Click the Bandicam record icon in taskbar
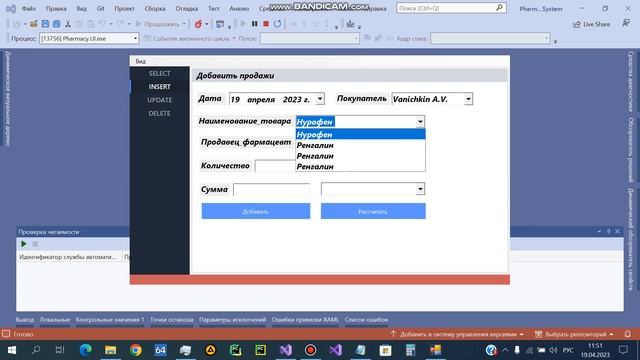The image size is (640, 360). click(310, 350)
